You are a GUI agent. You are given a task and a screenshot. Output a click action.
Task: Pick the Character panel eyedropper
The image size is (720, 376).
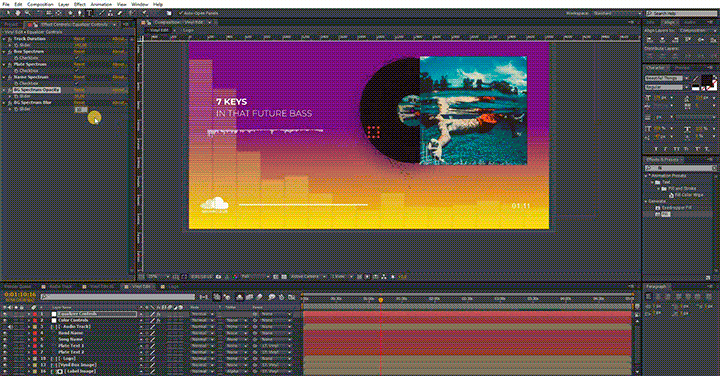[696, 79]
